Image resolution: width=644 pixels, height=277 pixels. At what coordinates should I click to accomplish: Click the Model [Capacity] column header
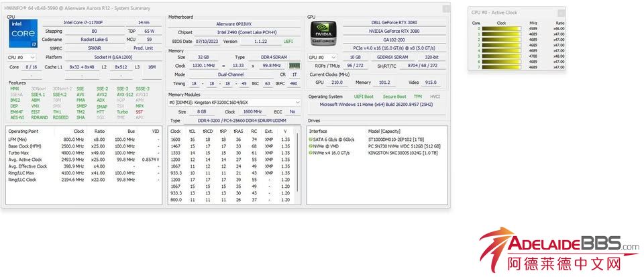[384, 131]
